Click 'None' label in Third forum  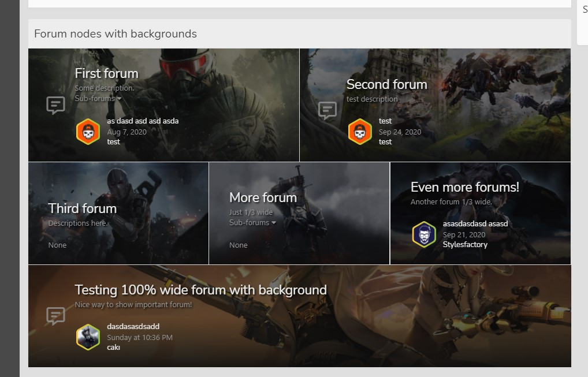click(x=57, y=245)
